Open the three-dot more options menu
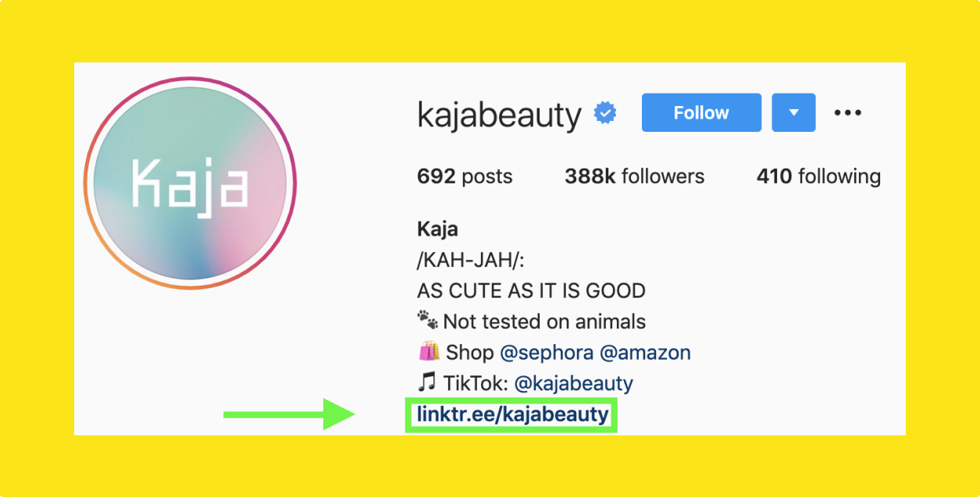Viewport: 980px width, 497px height. click(847, 113)
